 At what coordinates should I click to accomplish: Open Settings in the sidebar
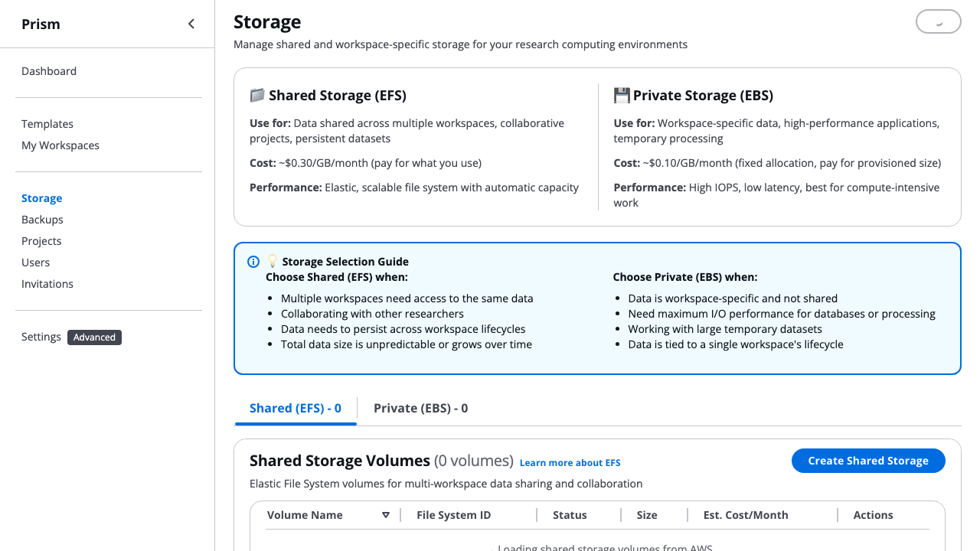(x=41, y=337)
